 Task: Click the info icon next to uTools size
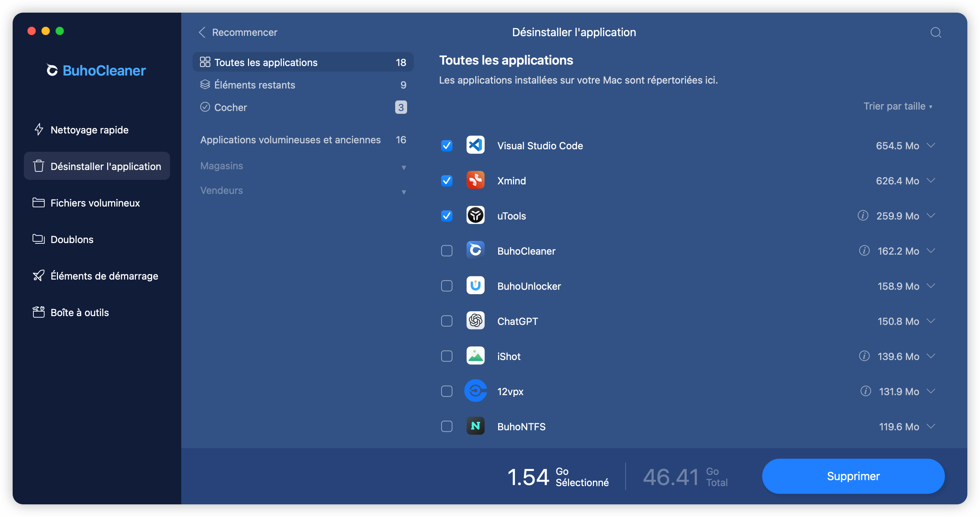point(863,215)
